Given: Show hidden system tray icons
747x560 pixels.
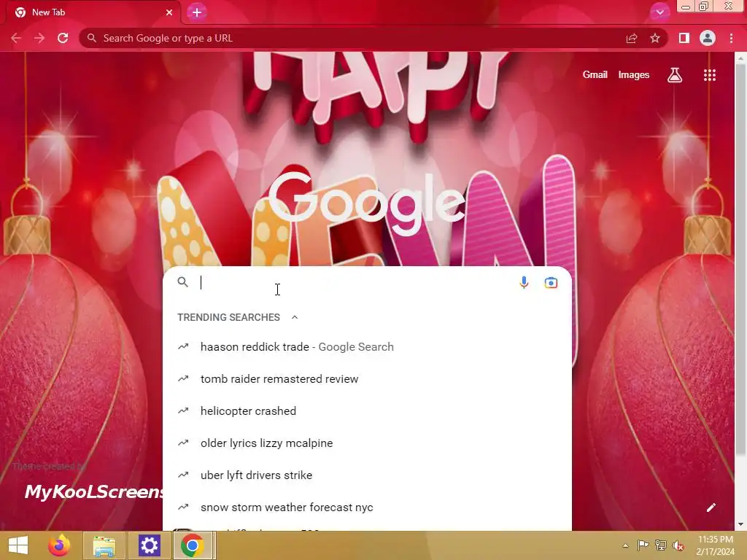Looking at the screenshot, I should click(x=625, y=545).
